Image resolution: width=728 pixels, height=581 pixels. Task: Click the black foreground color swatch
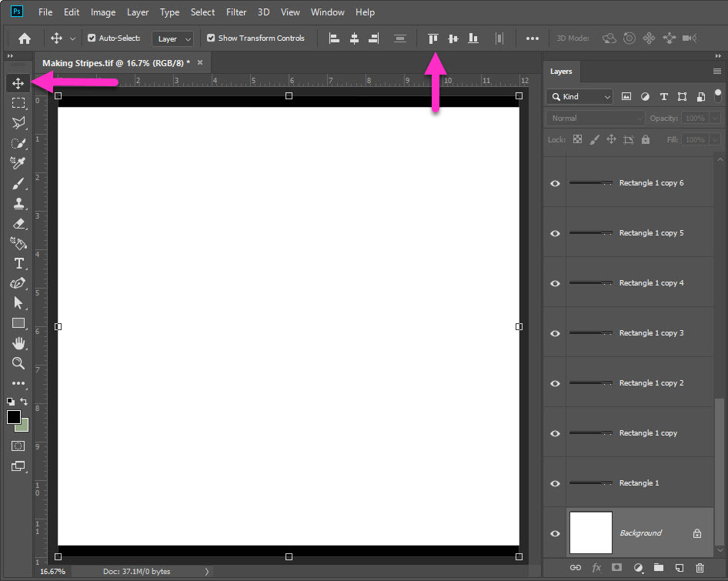pos(13,417)
